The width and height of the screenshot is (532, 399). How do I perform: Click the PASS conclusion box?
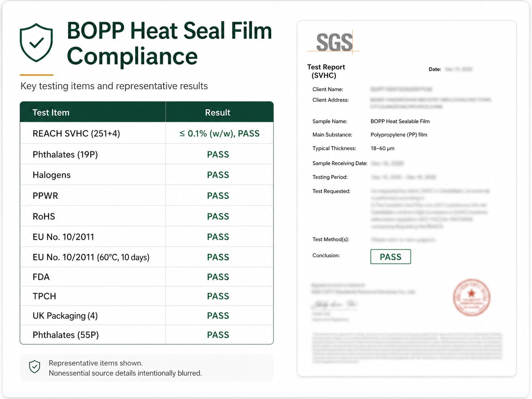(391, 257)
